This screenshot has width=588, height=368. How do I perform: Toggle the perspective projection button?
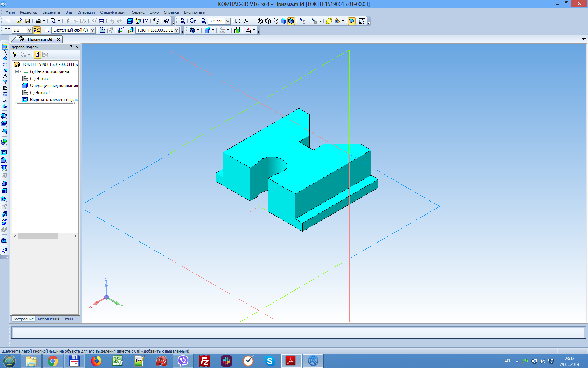[x=329, y=21]
